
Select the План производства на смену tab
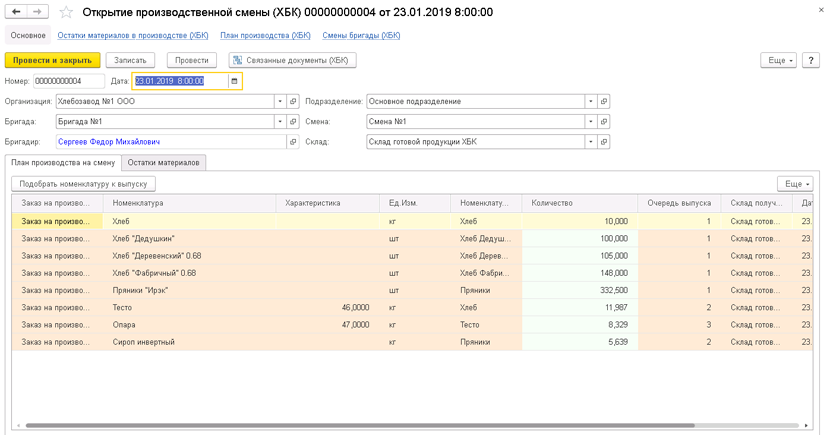(x=63, y=163)
